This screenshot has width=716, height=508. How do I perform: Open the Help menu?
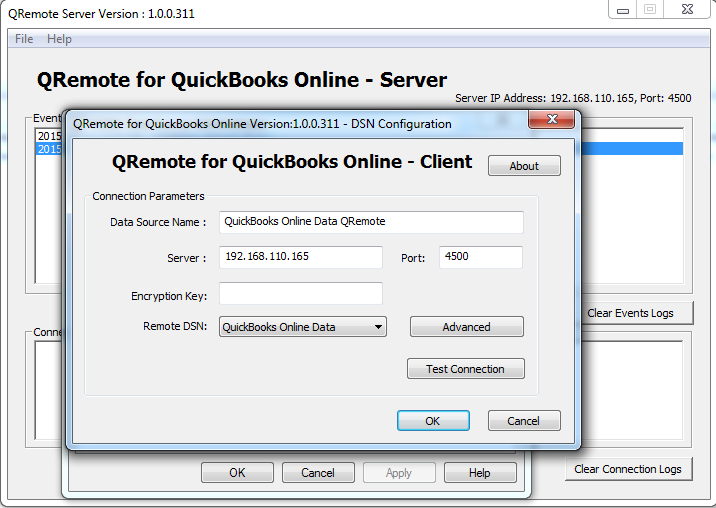tap(59, 39)
